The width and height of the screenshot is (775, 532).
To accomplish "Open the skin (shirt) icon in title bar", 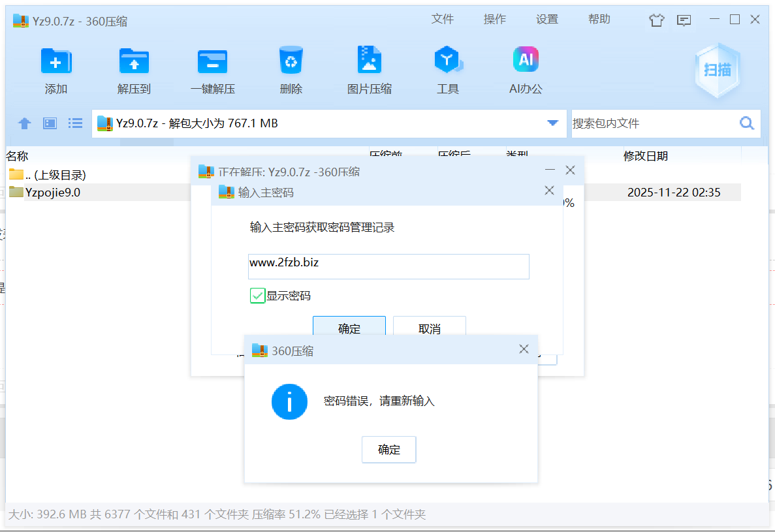I will 656,20.
